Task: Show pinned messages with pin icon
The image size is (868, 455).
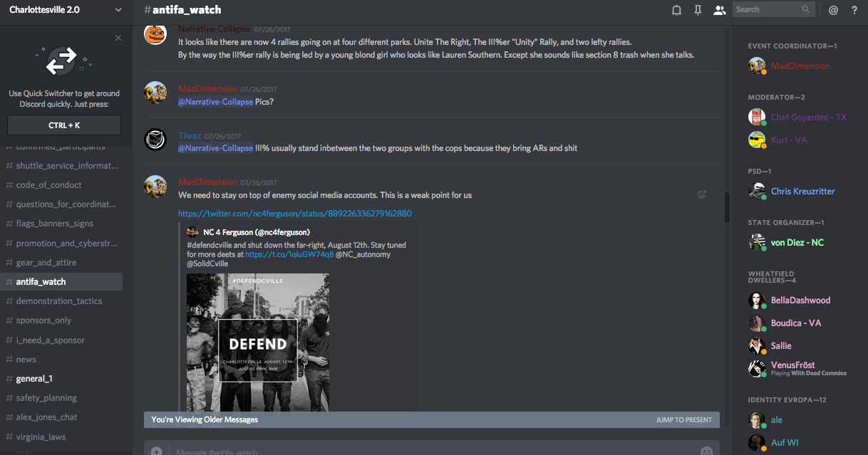Action: [698, 10]
